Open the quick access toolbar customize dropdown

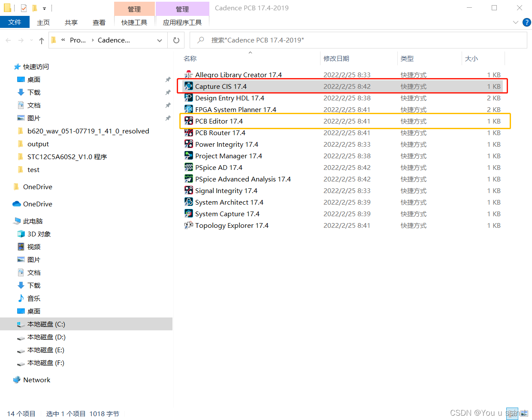click(44, 8)
